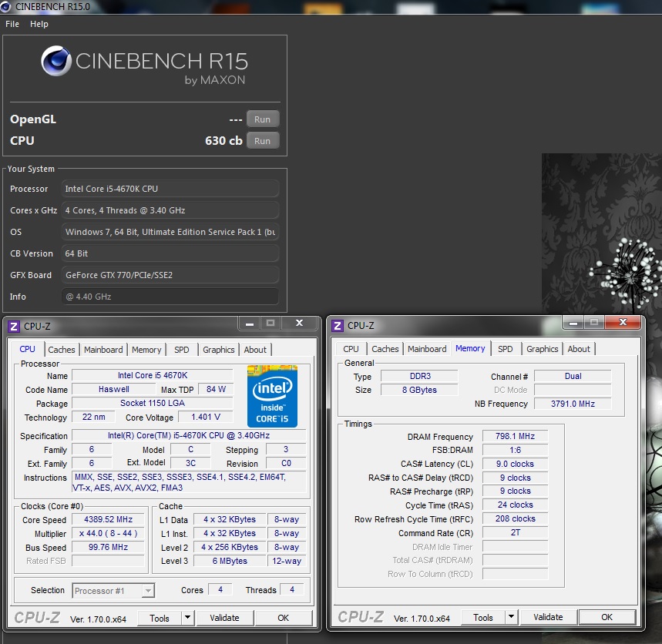Minimize the left CPU-Z window
This screenshot has height=644, width=662.
coord(250,324)
